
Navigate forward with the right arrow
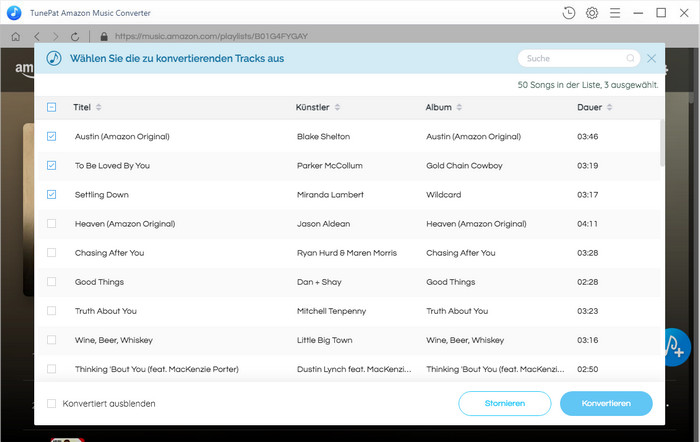55,37
